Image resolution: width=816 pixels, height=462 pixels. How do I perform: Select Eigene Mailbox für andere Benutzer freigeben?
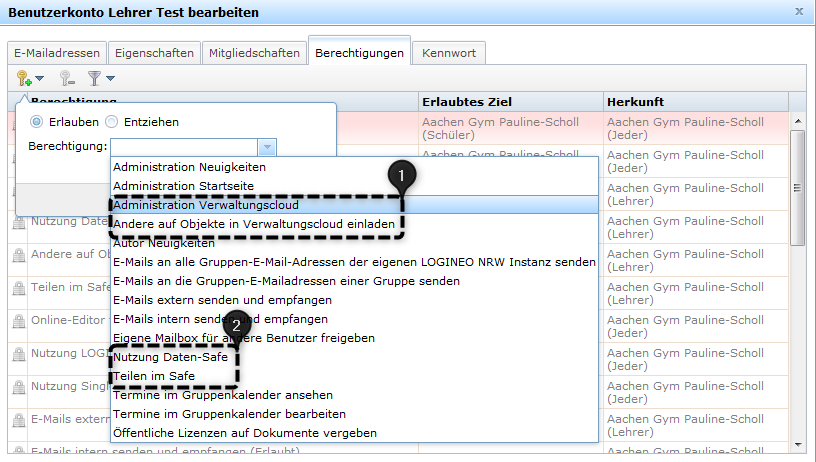tap(354, 338)
